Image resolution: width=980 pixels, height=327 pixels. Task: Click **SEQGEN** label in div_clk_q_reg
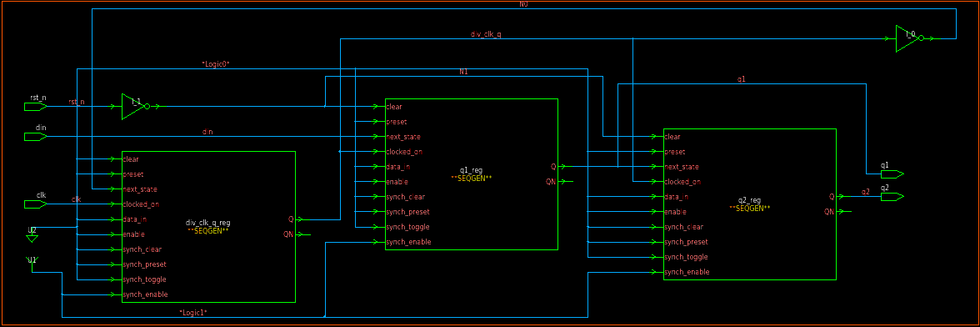click(x=208, y=231)
